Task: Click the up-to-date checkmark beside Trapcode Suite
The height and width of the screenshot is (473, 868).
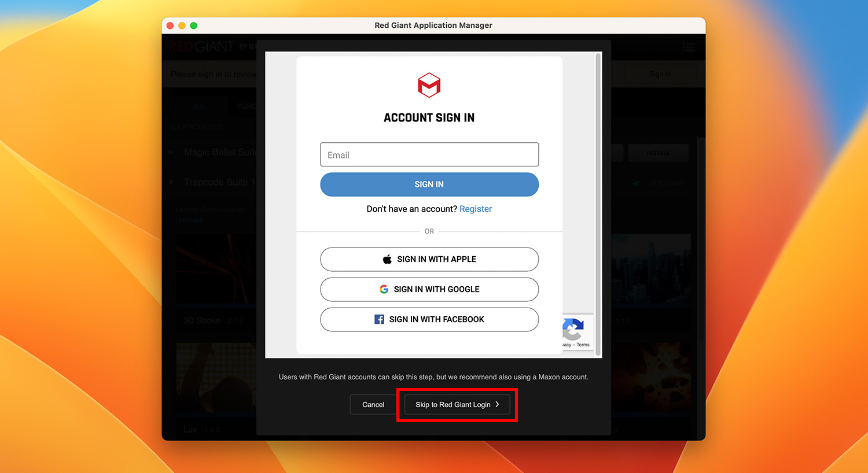Action: pos(636,183)
